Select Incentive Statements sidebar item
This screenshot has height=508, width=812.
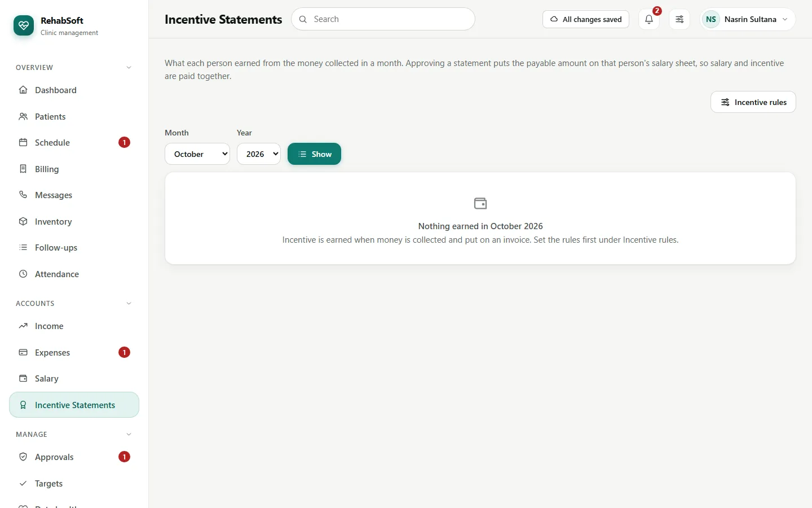pos(74,405)
